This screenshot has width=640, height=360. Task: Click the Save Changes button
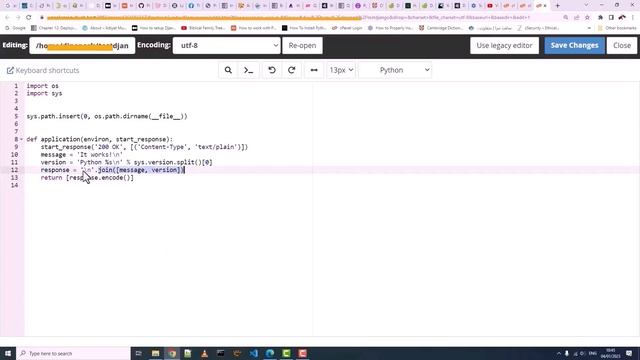(x=574, y=45)
